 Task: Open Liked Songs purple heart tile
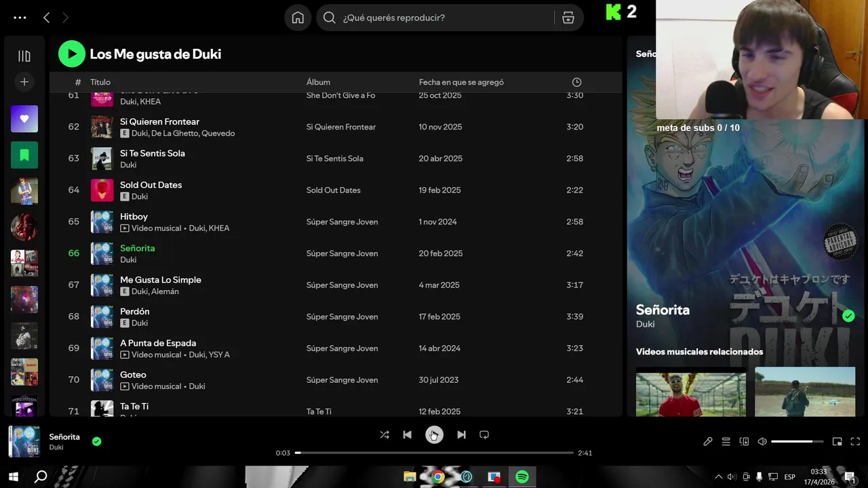point(24,119)
